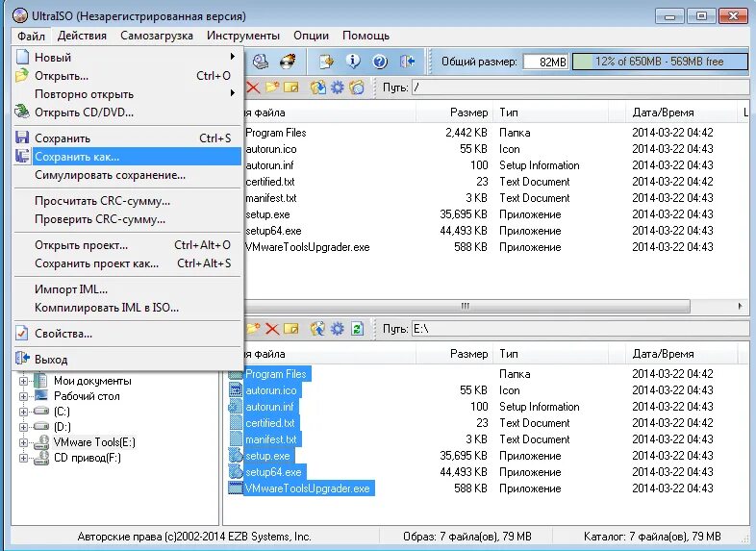Click the blue question mark help icon
This screenshot has height=551, width=756.
click(x=380, y=62)
